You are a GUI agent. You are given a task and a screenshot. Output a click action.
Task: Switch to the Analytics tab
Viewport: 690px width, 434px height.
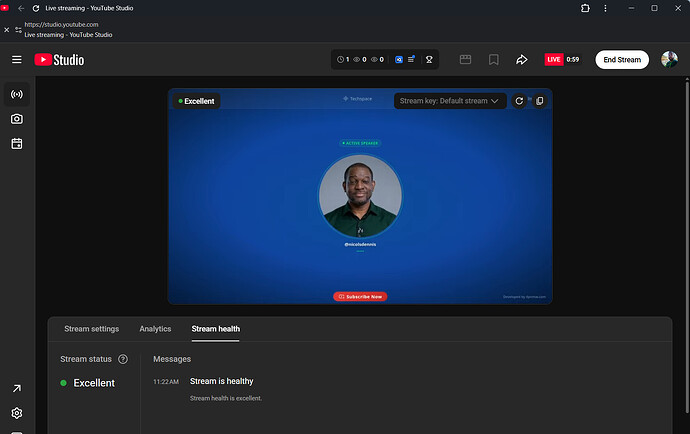click(155, 329)
